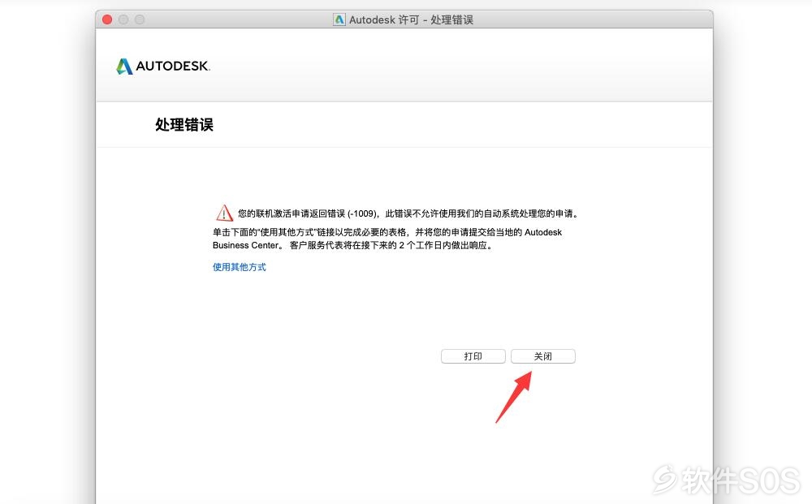Click the window title Autodesk 许可 - 处理错误
This screenshot has height=504, width=812.
[411, 19]
